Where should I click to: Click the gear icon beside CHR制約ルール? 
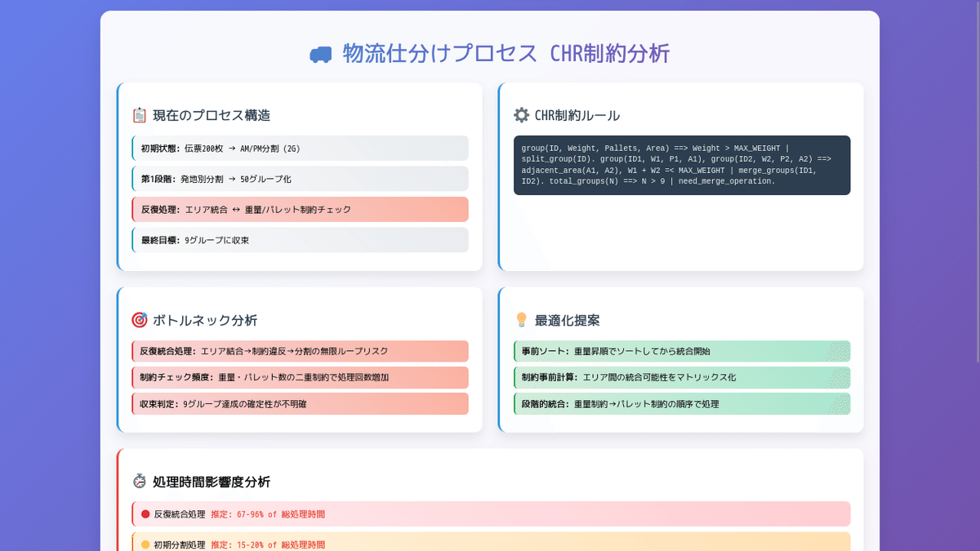point(522,114)
